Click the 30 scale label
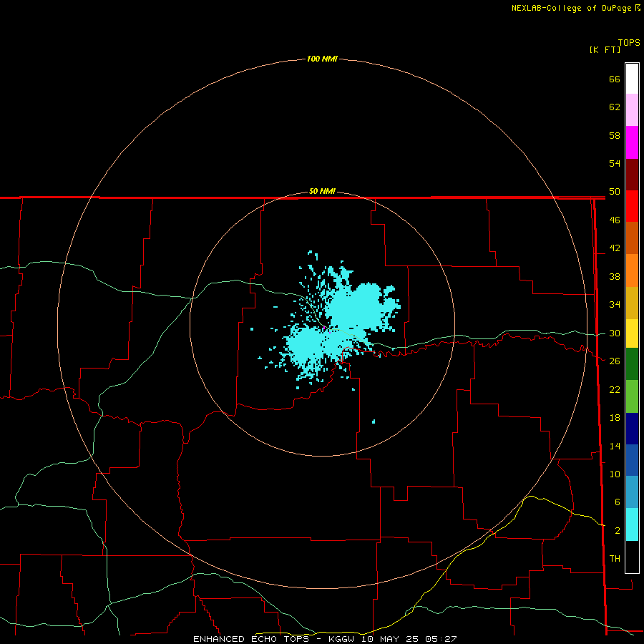 (615, 333)
